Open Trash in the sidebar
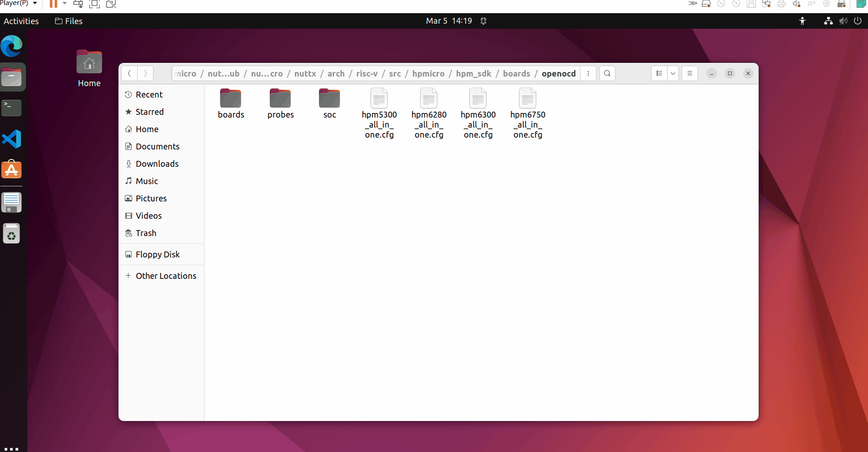The width and height of the screenshot is (868, 452). tap(146, 233)
